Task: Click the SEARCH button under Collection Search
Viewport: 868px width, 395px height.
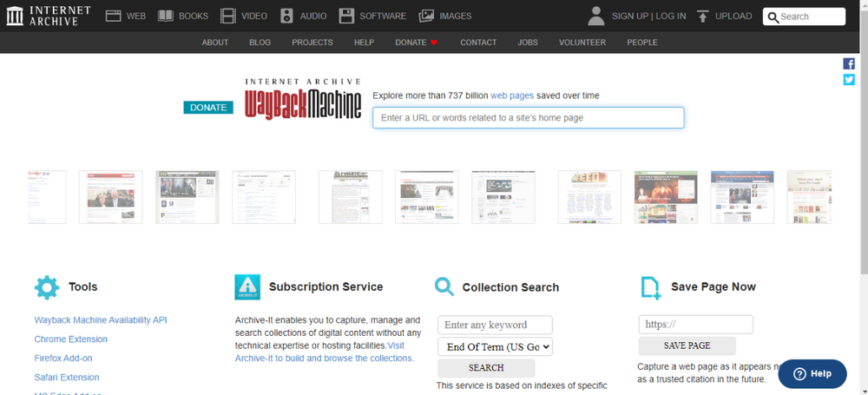Action: pos(486,368)
